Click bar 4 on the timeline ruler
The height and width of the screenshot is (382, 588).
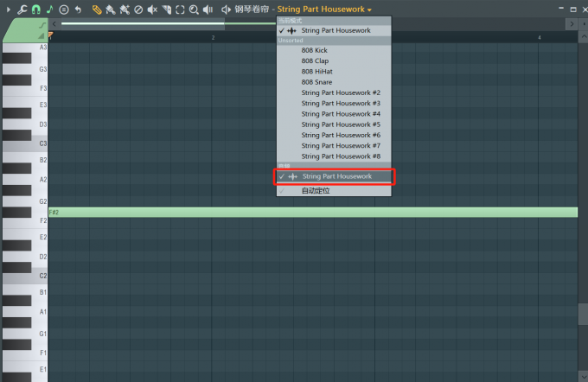540,37
